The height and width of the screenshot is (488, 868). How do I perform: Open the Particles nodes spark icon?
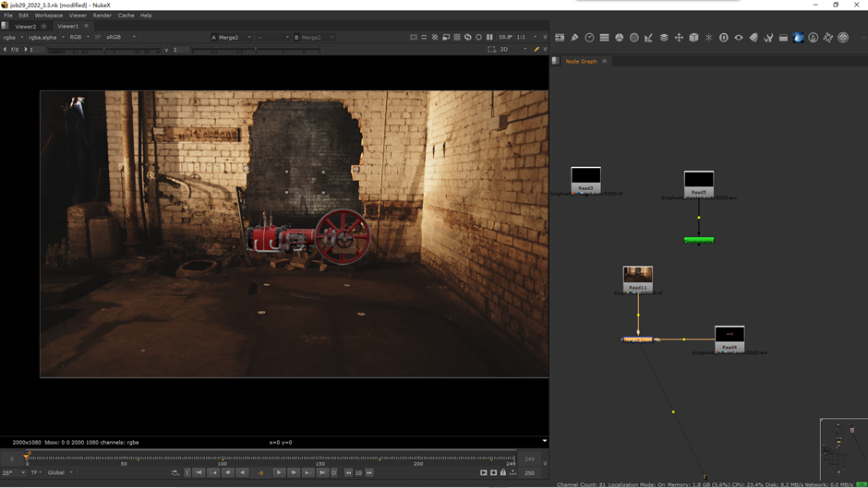(x=708, y=38)
